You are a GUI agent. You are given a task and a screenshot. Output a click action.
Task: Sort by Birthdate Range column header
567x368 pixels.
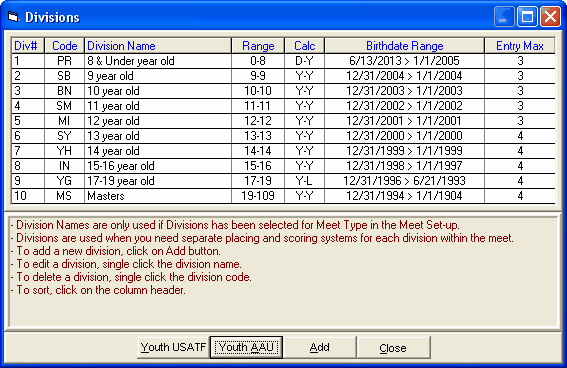(x=404, y=46)
